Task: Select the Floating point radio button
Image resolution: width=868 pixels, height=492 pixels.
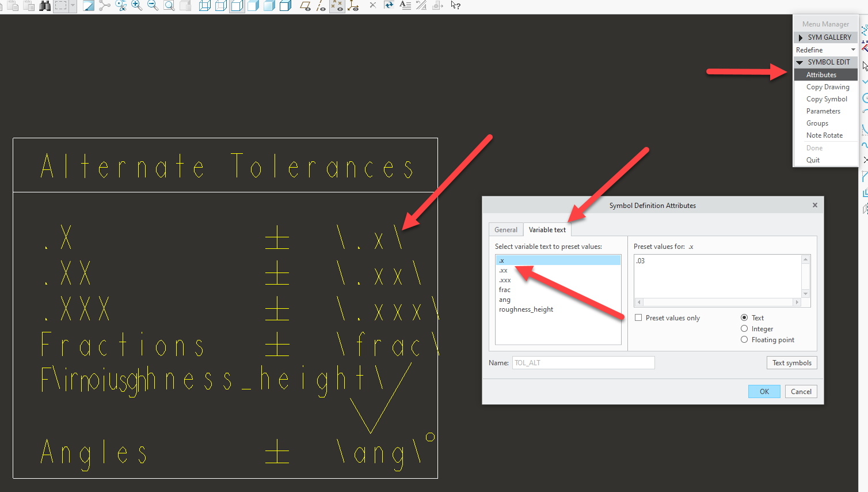Action: 744,340
